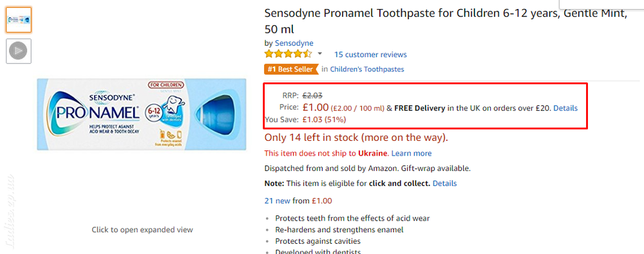Click the £1.00 price text

[x=316, y=107]
